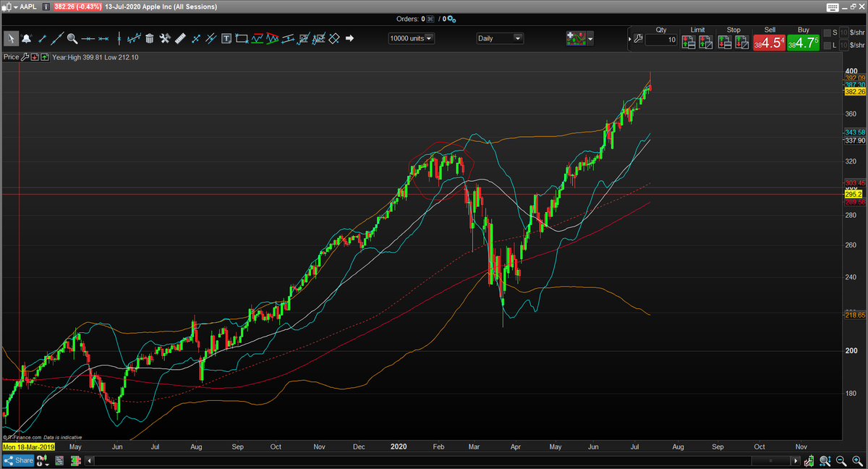Click the red Sell price button
868x469 pixels.
[x=770, y=43]
